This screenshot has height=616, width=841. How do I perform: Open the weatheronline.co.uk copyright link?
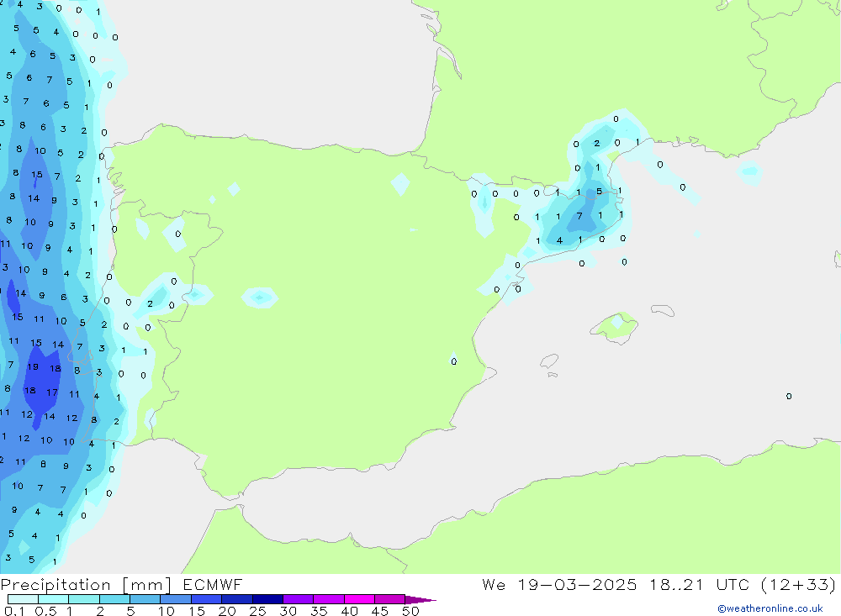(770, 608)
